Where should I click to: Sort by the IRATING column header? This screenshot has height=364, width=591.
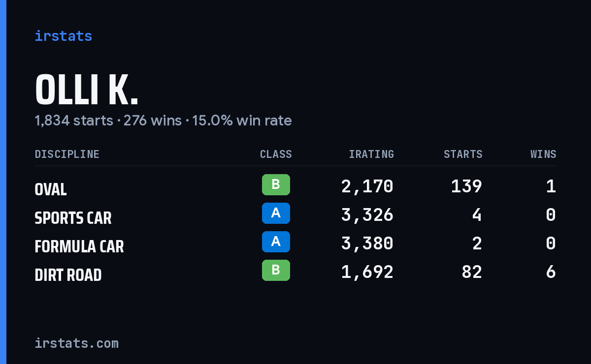[x=371, y=154]
